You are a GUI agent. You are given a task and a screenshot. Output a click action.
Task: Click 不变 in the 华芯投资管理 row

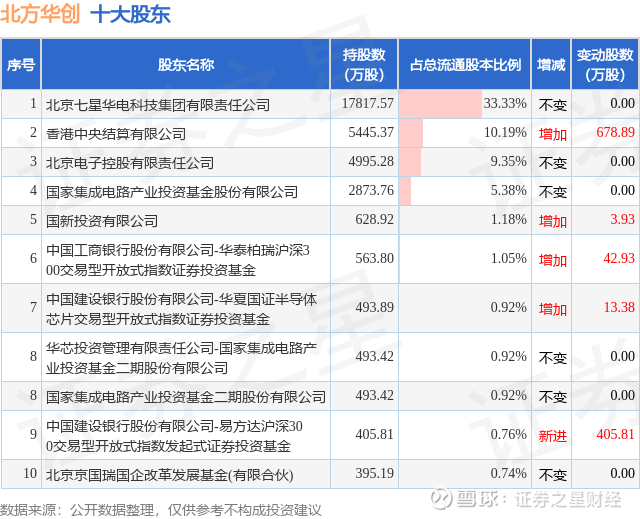click(x=553, y=358)
